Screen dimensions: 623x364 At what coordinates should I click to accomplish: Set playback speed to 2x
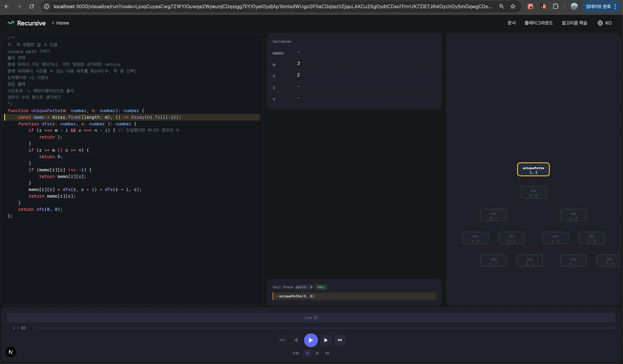coord(317,353)
